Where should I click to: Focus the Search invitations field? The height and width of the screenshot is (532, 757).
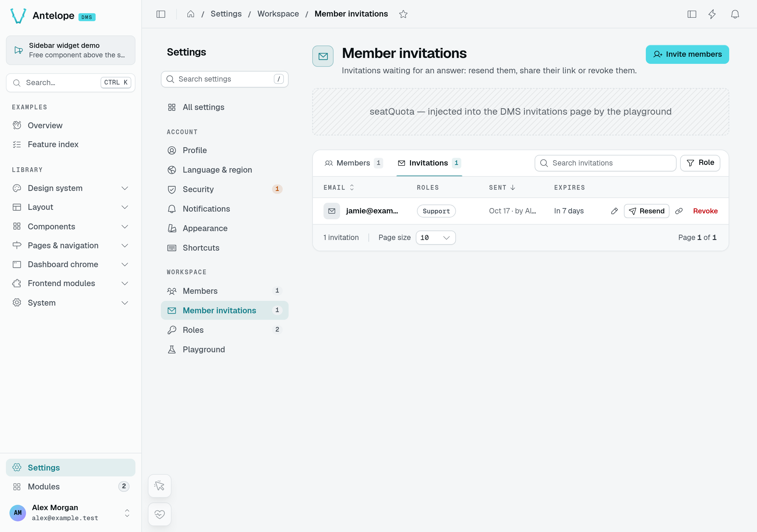[605, 163]
